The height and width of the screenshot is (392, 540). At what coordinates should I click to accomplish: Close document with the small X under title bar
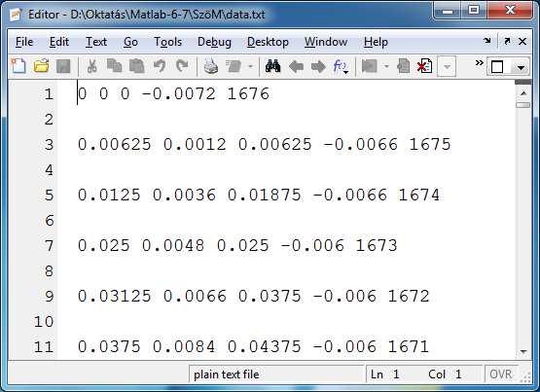coord(522,41)
